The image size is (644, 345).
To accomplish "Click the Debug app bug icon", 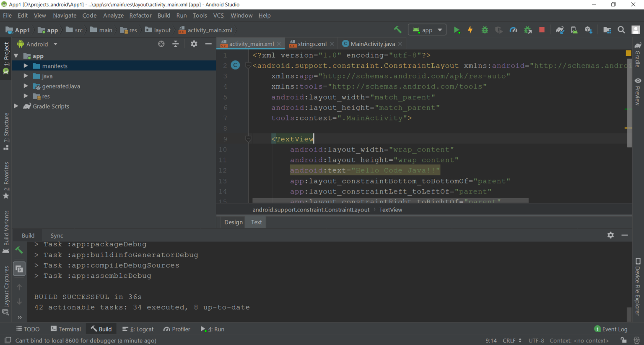I will pyautogui.click(x=485, y=30).
